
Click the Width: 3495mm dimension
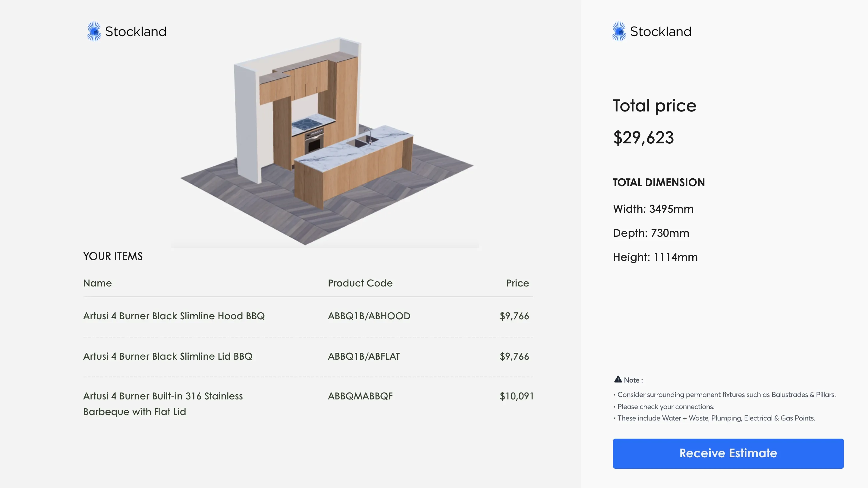click(653, 209)
